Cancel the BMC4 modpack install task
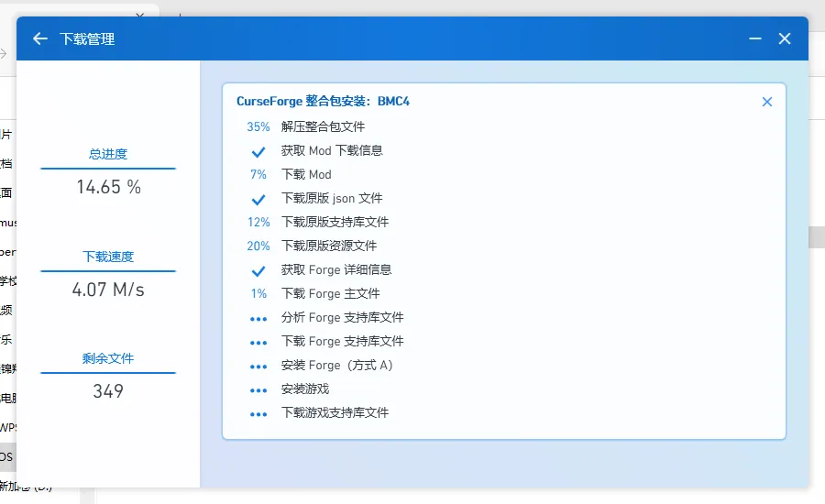 click(767, 102)
